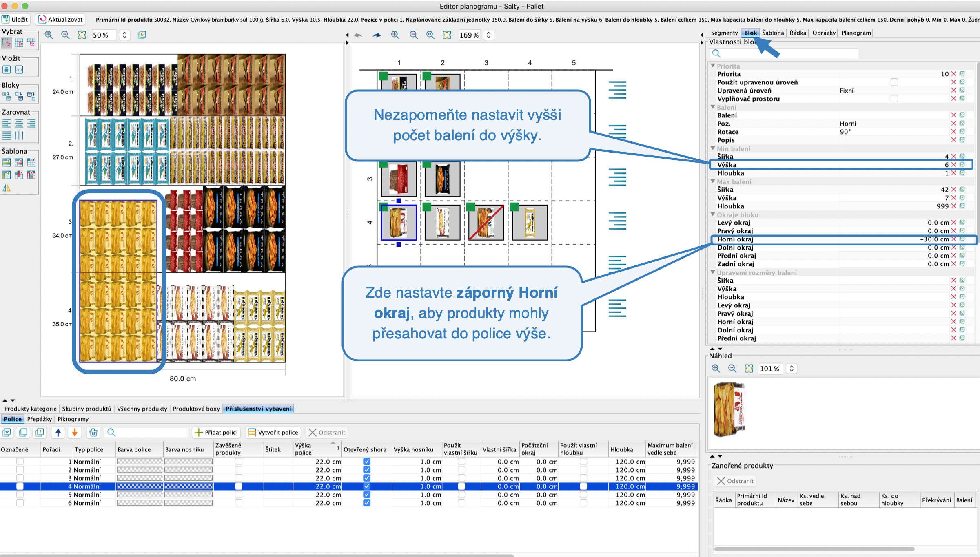Click the mirror triangle icon under Šablona
980x557 pixels.
(x=7, y=188)
